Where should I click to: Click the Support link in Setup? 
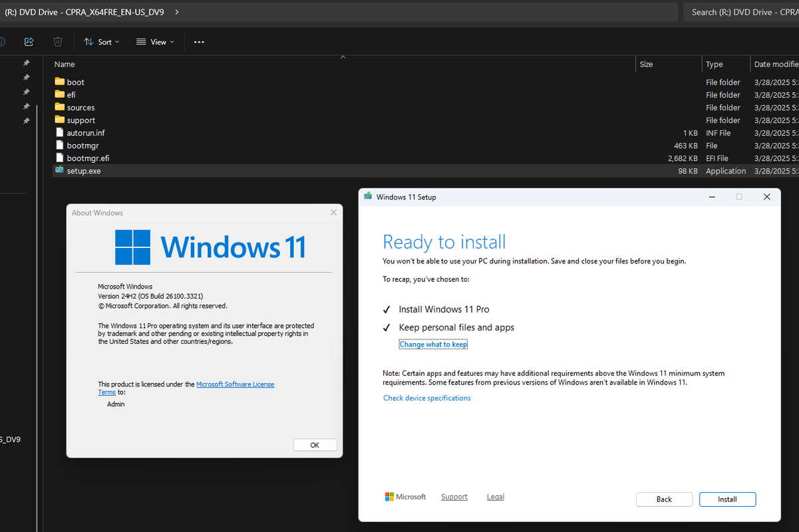[x=454, y=497]
